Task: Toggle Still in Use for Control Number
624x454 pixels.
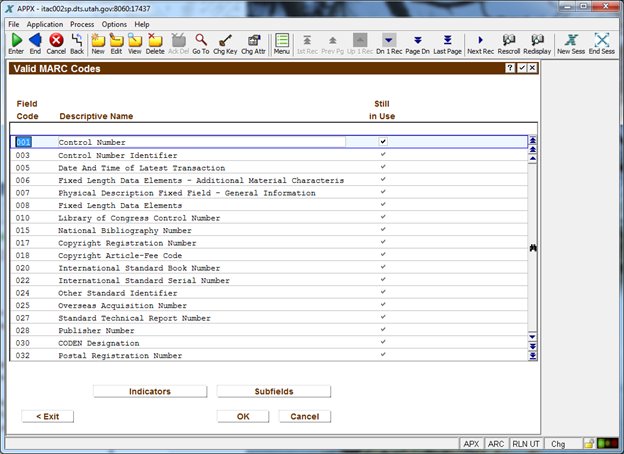Action: [x=382, y=142]
